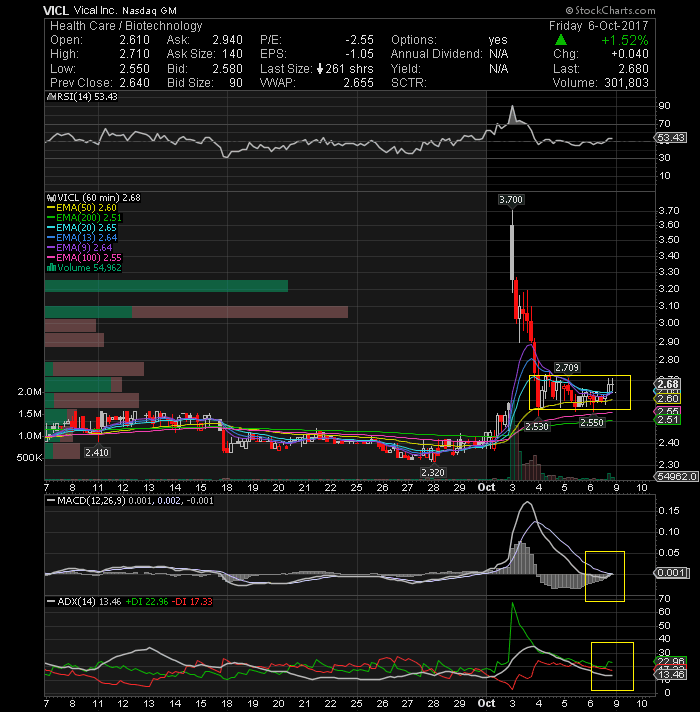This screenshot has width=700, height=712.
Task: Click the Yield N/A value
Action: point(498,69)
